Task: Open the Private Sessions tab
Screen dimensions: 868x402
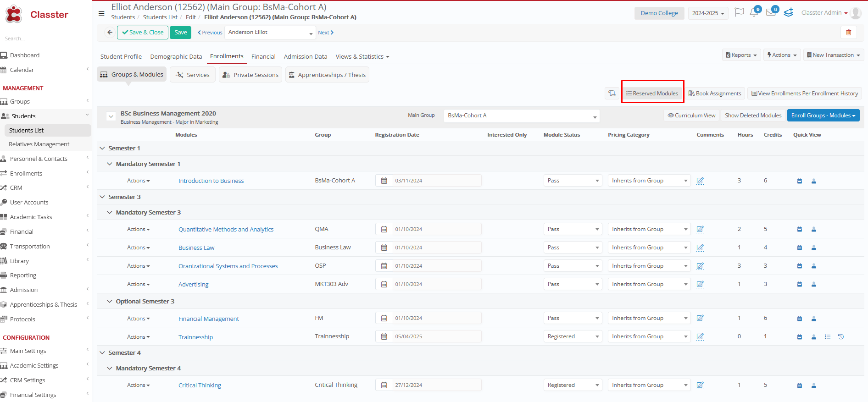Action: 250,75
